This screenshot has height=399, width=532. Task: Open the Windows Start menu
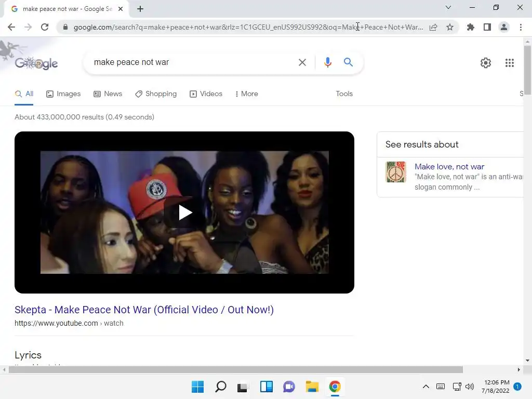[x=197, y=387]
